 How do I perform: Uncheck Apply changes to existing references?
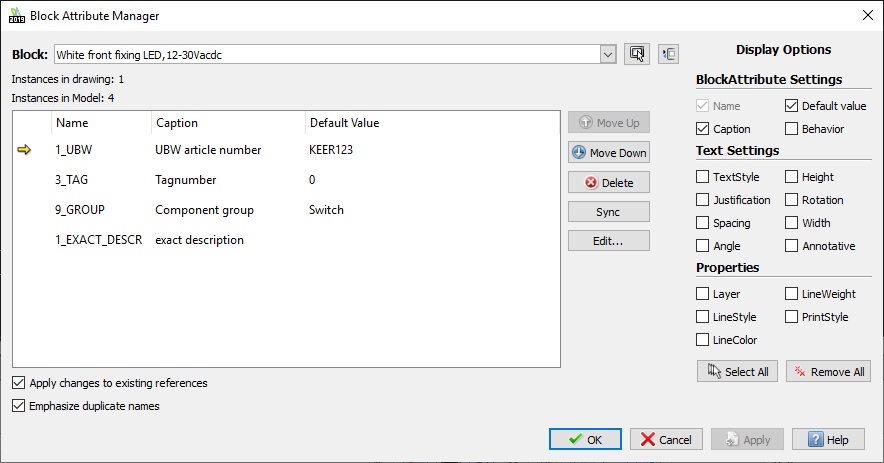click(x=19, y=383)
